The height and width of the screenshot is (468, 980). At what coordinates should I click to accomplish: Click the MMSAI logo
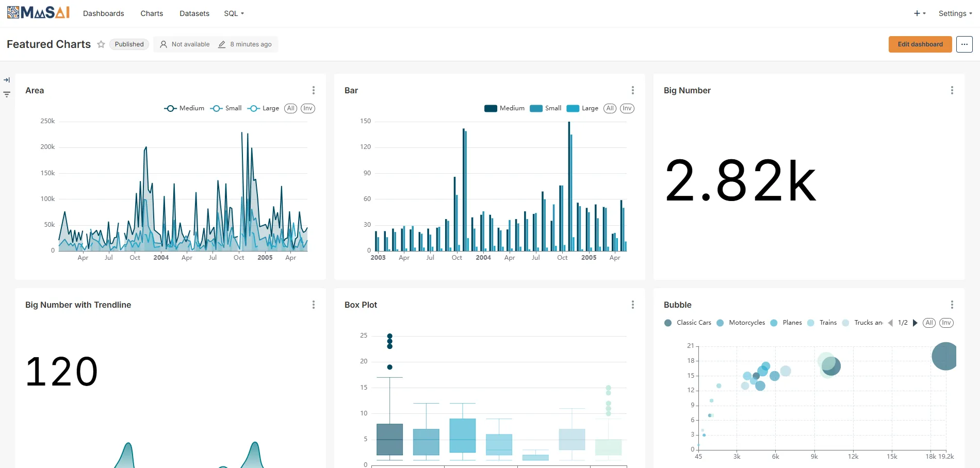pos(38,12)
